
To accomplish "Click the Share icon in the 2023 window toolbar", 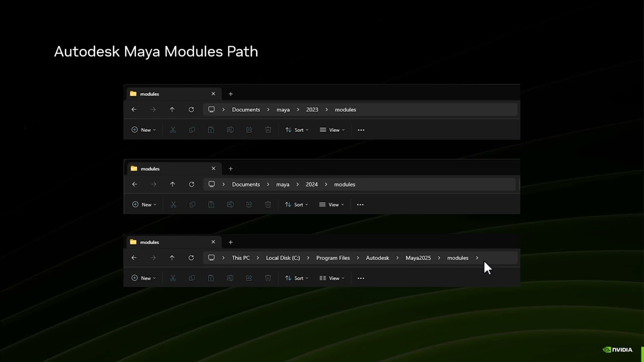I will pos(249,130).
